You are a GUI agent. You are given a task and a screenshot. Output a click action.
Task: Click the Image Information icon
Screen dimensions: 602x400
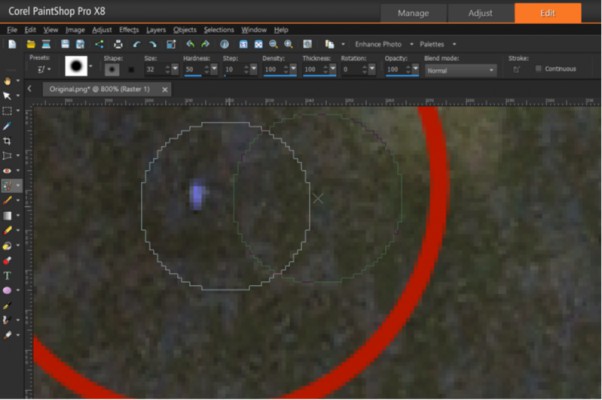[225, 44]
